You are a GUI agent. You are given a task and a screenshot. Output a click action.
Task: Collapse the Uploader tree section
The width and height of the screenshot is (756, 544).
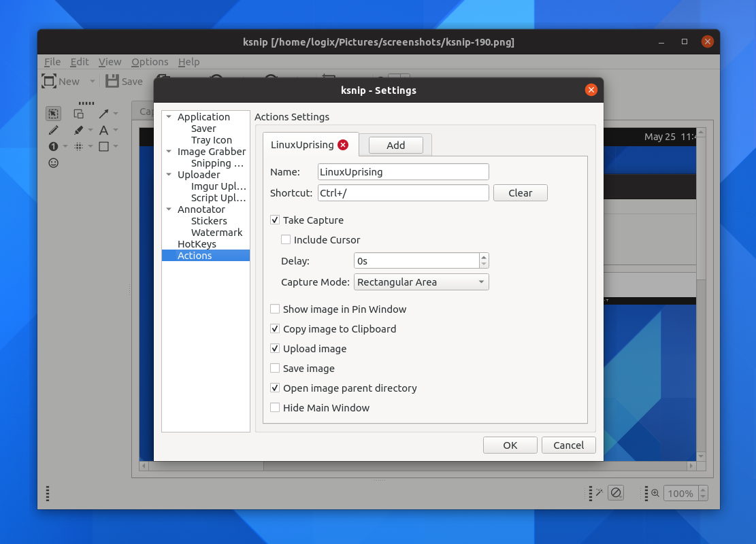click(x=168, y=175)
